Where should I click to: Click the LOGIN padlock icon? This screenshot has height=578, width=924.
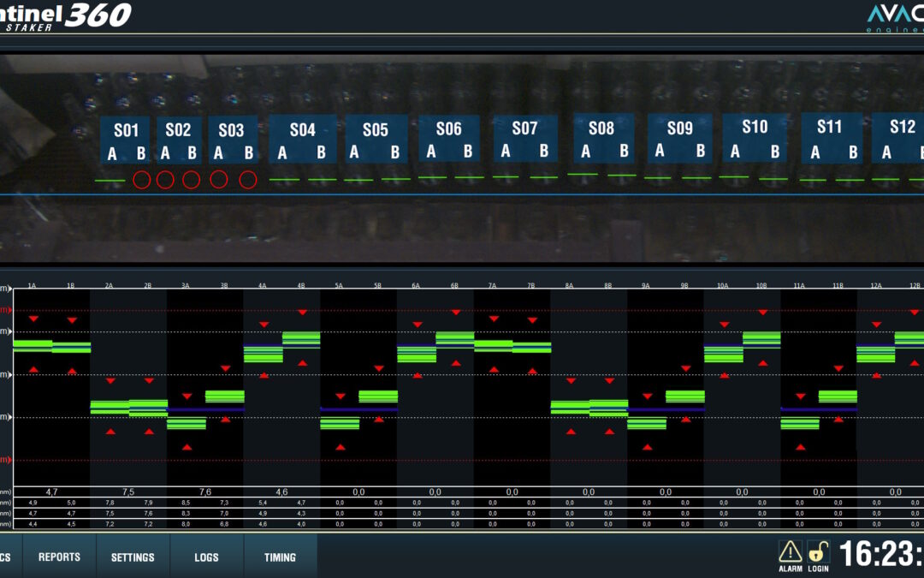(x=818, y=557)
